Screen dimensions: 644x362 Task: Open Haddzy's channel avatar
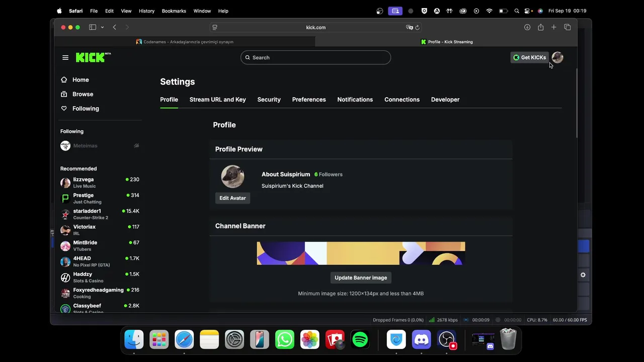click(x=65, y=278)
